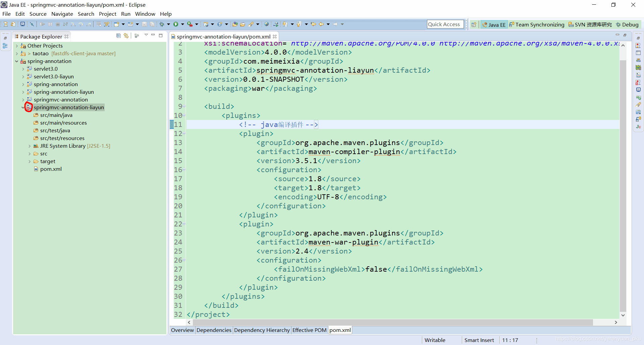This screenshot has width=644, height=345.
Task: Open the Project menu
Action: pyautogui.click(x=107, y=14)
